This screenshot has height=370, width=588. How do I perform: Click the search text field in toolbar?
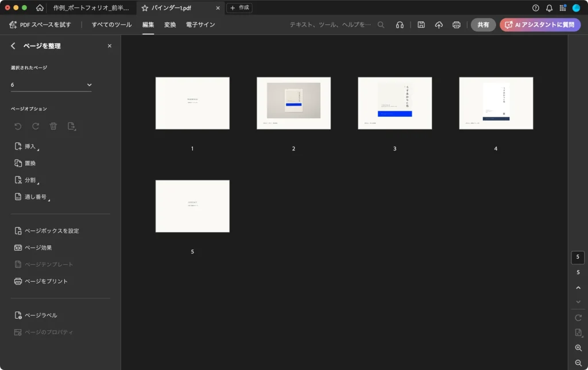click(x=330, y=25)
